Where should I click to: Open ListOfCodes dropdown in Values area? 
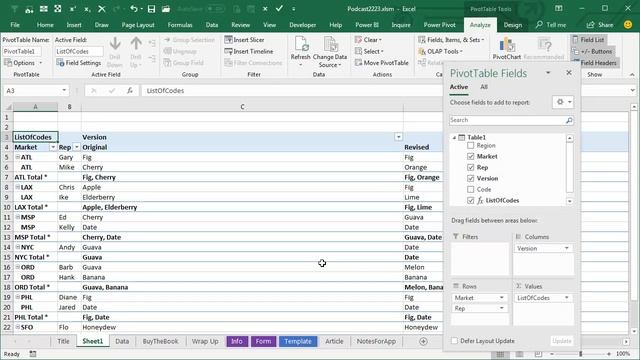pyautogui.click(x=567, y=298)
